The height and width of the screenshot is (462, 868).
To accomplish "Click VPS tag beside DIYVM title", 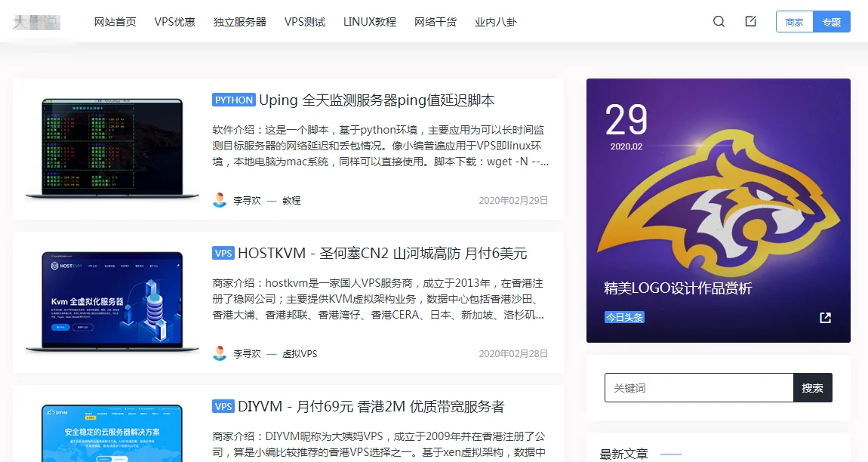I will point(223,407).
